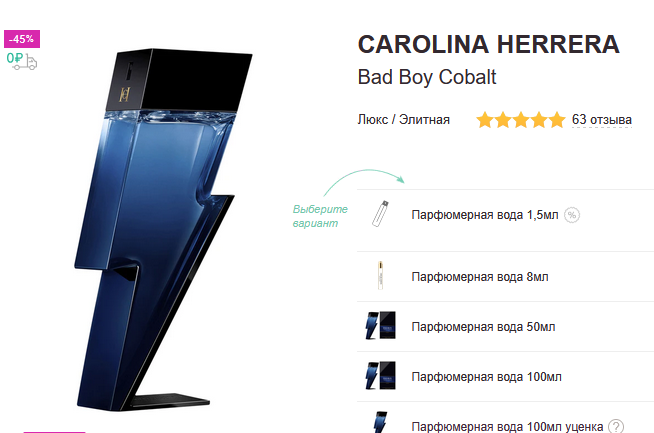Screen dimensions: 654x433
Task: Click the 100мл уценка bottle thumbnail
Action: (x=380, y=422)
